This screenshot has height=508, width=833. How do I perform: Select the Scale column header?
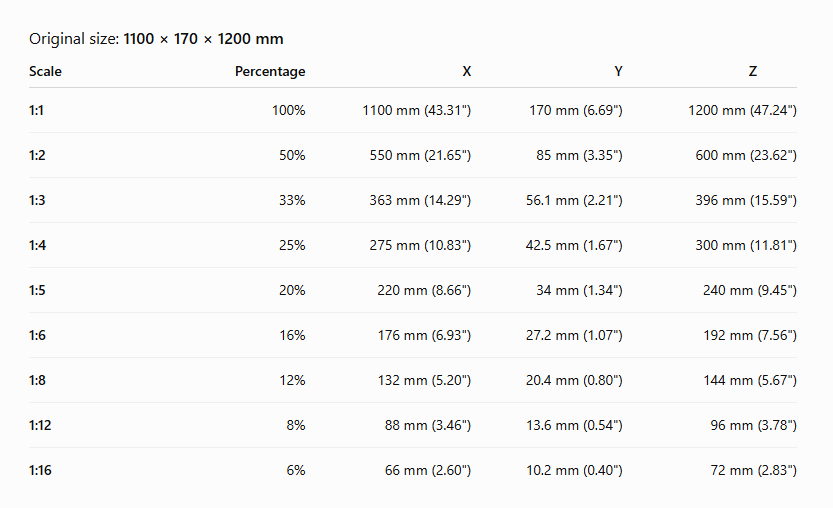(x=45, y=71)
